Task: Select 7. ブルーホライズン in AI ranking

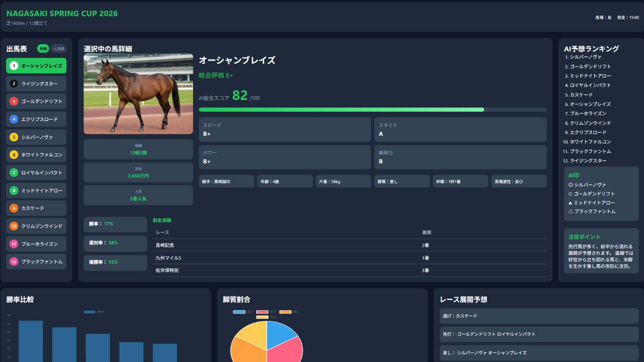Action: [586, 113]
